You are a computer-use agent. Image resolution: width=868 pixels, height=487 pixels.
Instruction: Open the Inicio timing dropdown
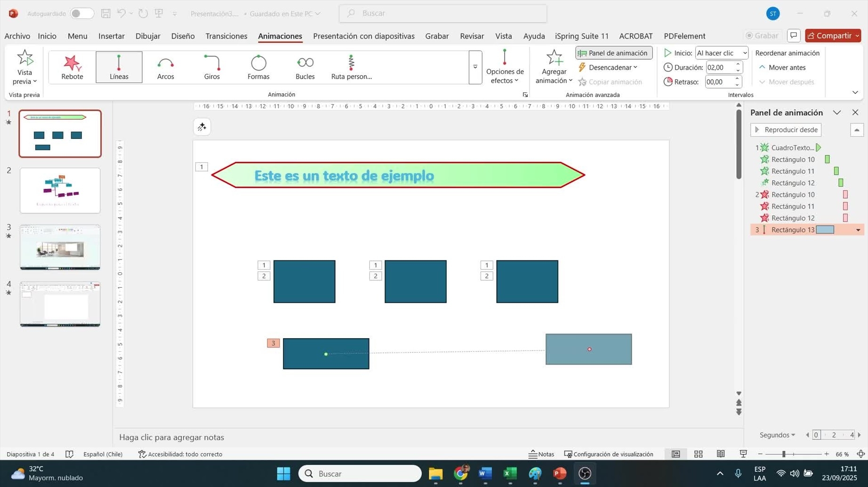pyautogui.click(x=722, y=53)
